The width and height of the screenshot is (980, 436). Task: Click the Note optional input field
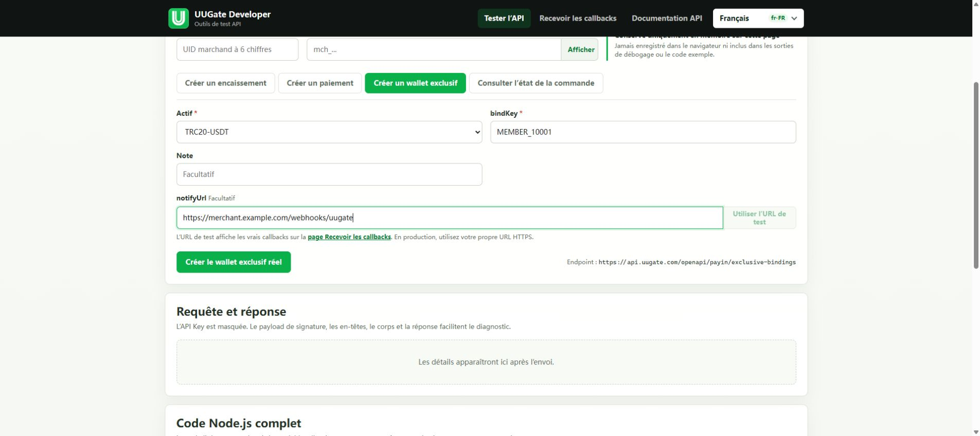(329, 174)
